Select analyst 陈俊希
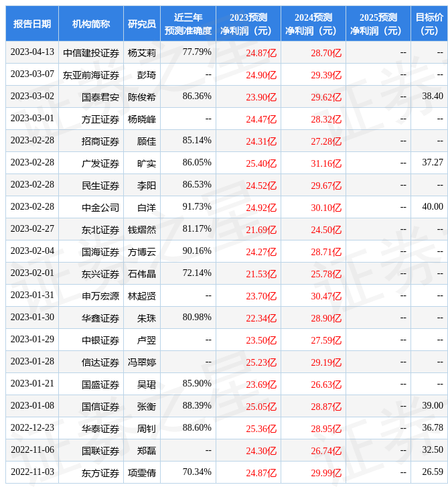Viewport: 448px width, 489px height. pyautogui.click(x=142, y=97)
